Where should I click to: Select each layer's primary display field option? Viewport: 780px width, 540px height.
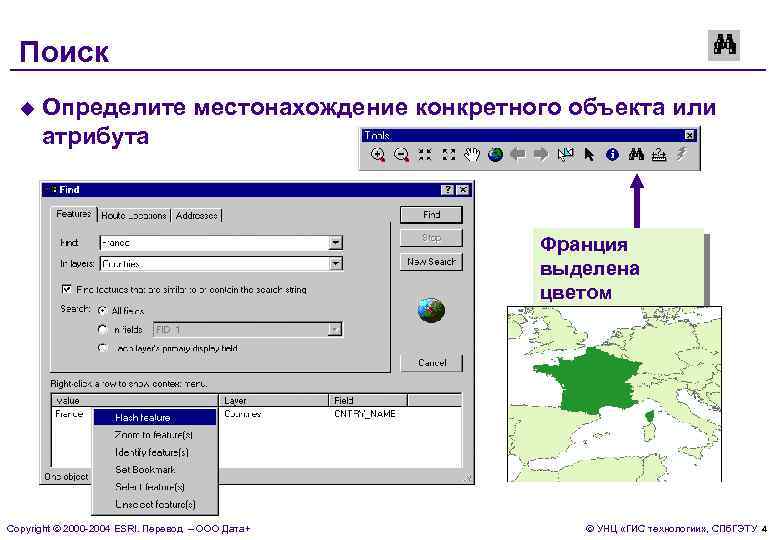click(102, 348)
